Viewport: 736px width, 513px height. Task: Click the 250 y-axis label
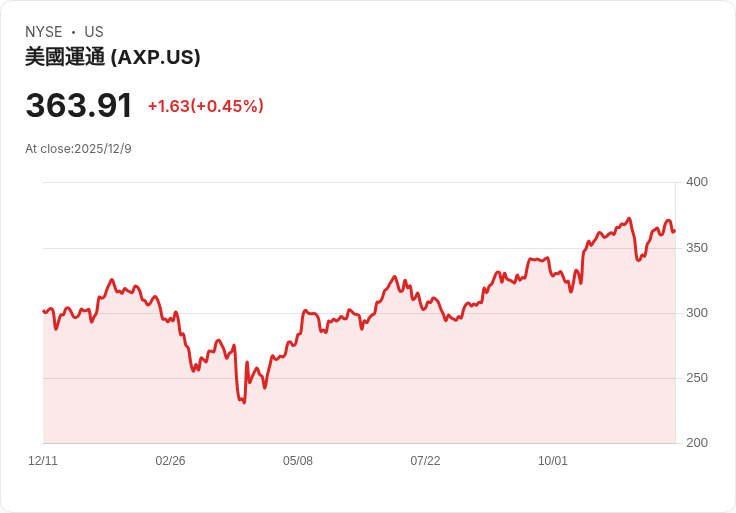pyautogui.click(x=697, y=378)
